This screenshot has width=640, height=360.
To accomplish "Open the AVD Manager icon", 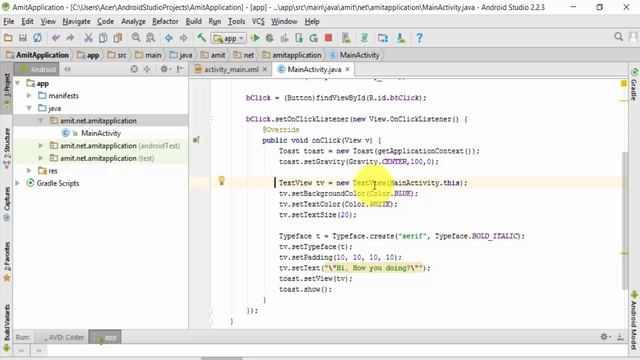I will pyautogui.click(x=347, y=38).
